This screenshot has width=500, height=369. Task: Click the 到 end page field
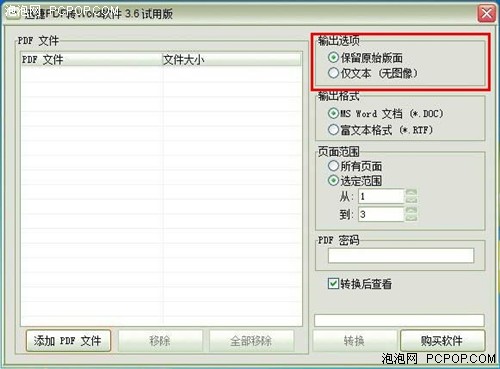pyautogui.click(x=381, y=214)
